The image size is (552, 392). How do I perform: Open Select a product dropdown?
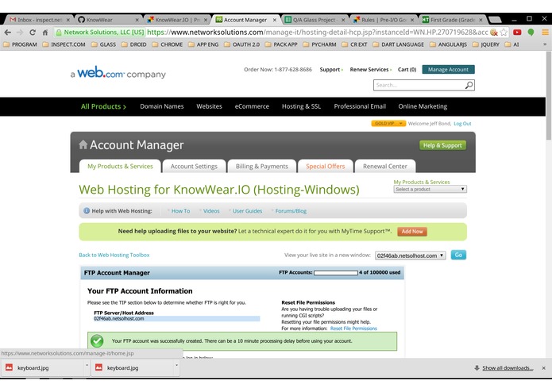(x=430, y=189)
